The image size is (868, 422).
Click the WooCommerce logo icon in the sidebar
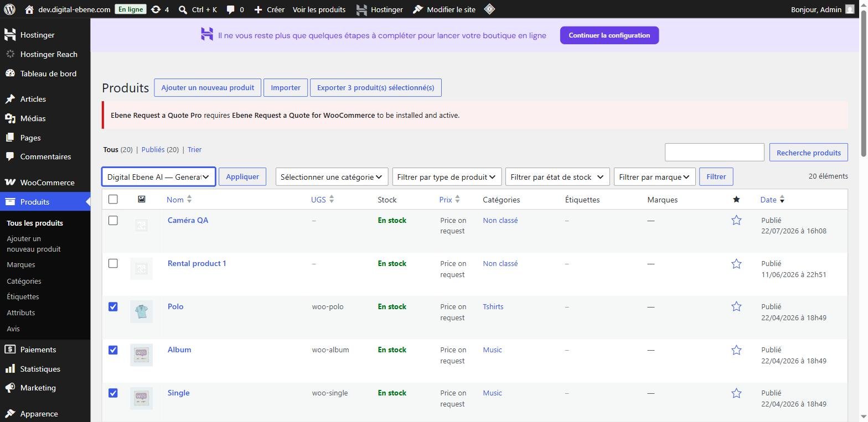[x=10, y=183]
